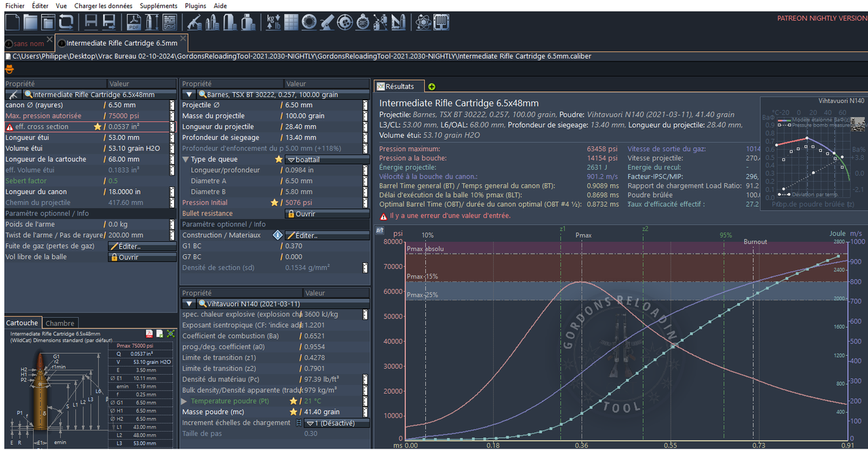Click the open folder toolbar icon

click(x=30, y=22)
